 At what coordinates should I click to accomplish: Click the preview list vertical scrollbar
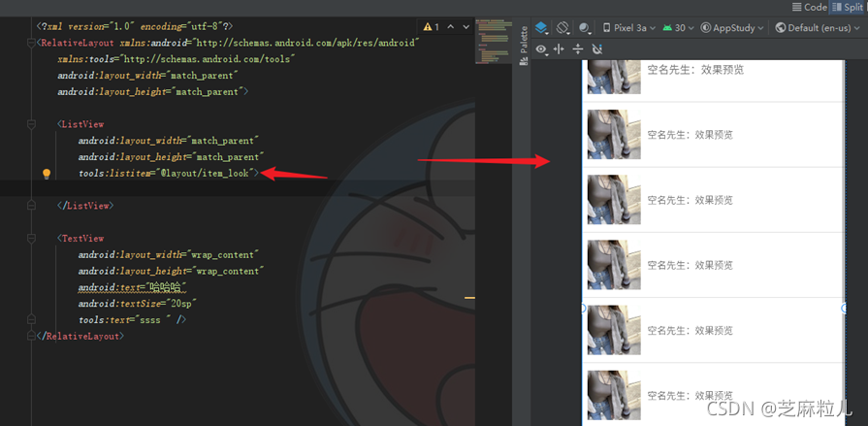[x=844, y=182]
